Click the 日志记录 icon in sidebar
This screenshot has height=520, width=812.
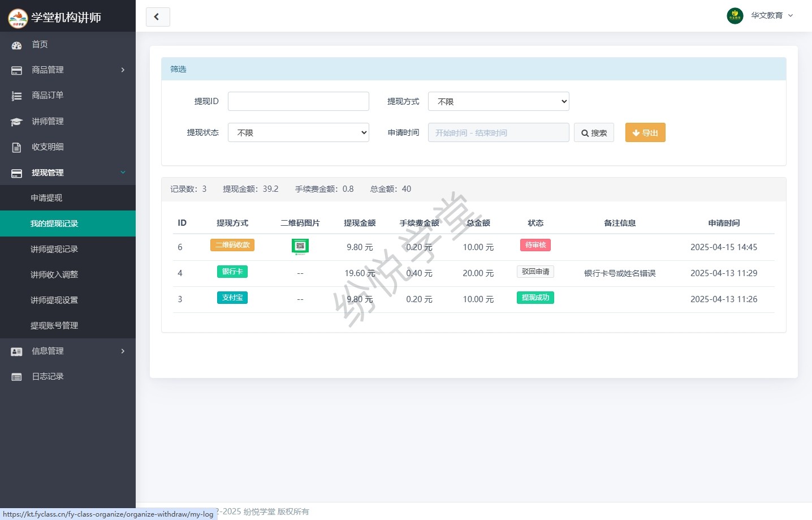click(x=16, y=377)
